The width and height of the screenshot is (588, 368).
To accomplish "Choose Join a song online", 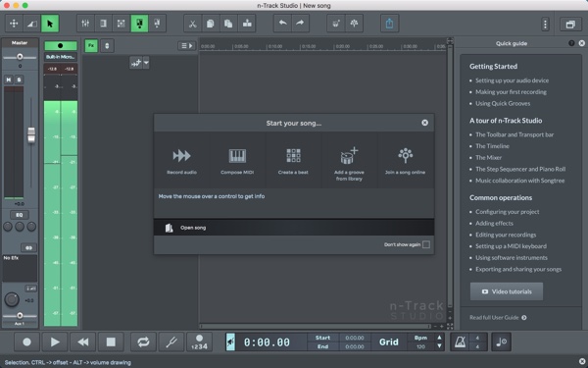I will (x=405, y=160).
